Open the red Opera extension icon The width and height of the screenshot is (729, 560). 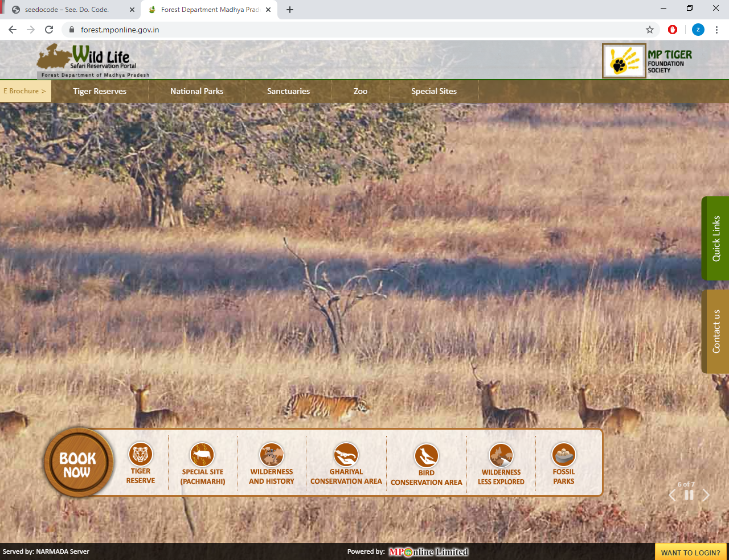(673, 30)
